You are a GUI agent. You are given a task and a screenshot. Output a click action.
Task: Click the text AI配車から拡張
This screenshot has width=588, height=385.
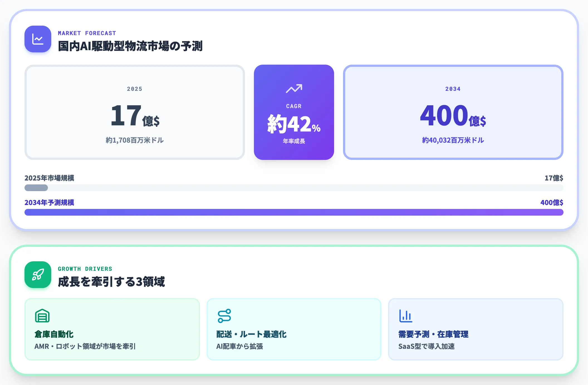(240, 346)
